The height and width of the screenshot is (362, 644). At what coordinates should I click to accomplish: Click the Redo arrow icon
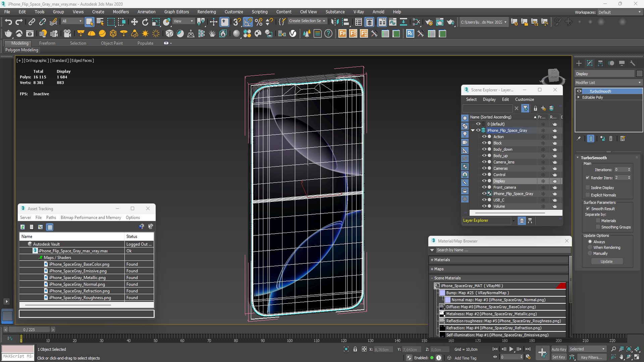pos(19,22)
